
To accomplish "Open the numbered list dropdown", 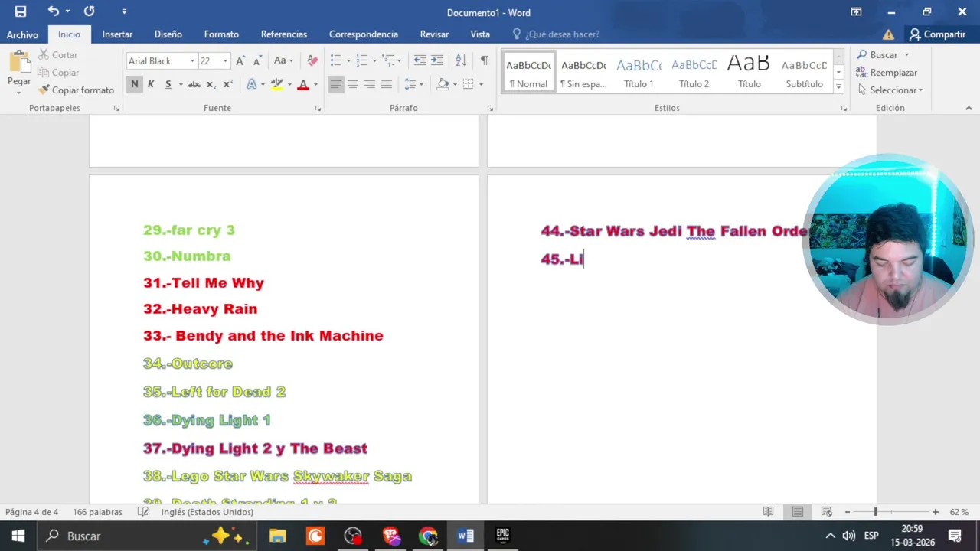I will (x=374, y=60).
